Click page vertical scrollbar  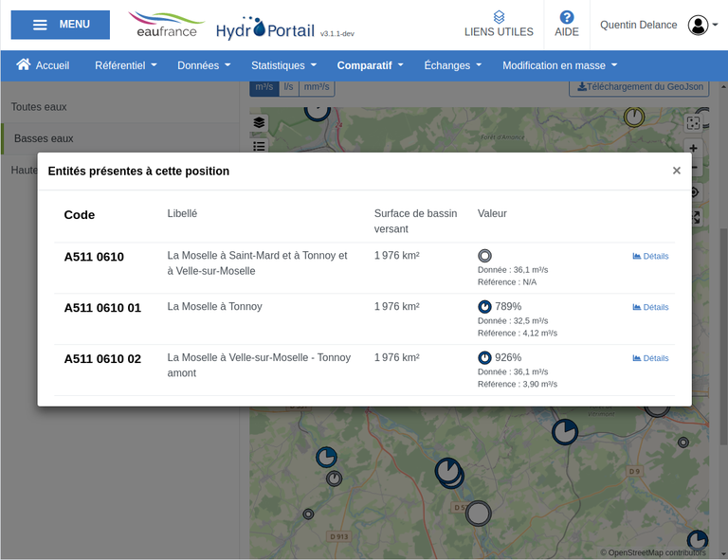[723, 336]
